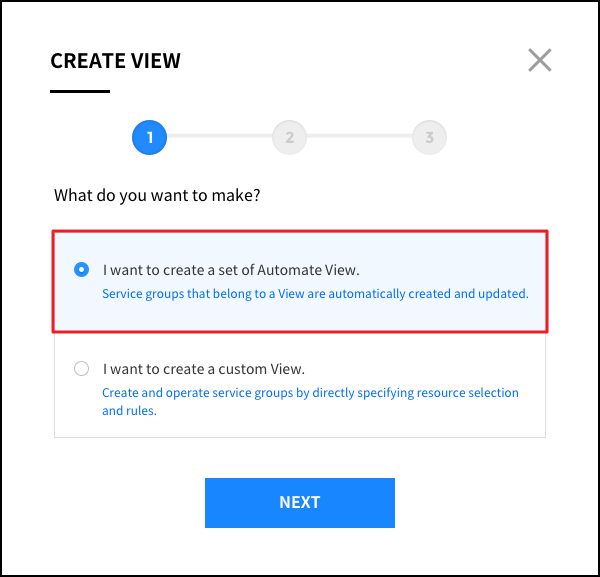Click the step 1 circle indicator

[149, 138]
